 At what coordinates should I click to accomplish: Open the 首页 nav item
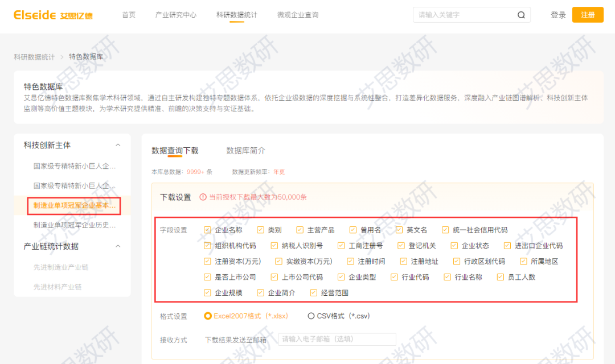[129, 15]
